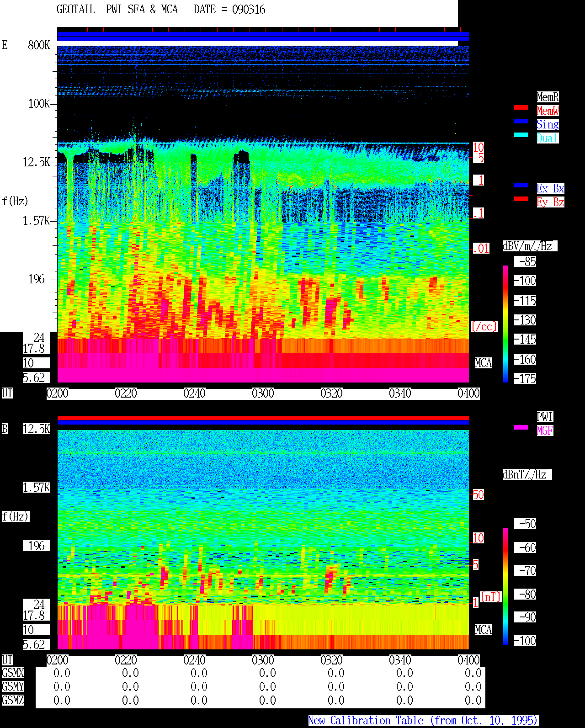
Task: Click the [nT] field unit label
Action: pos(491,596)
